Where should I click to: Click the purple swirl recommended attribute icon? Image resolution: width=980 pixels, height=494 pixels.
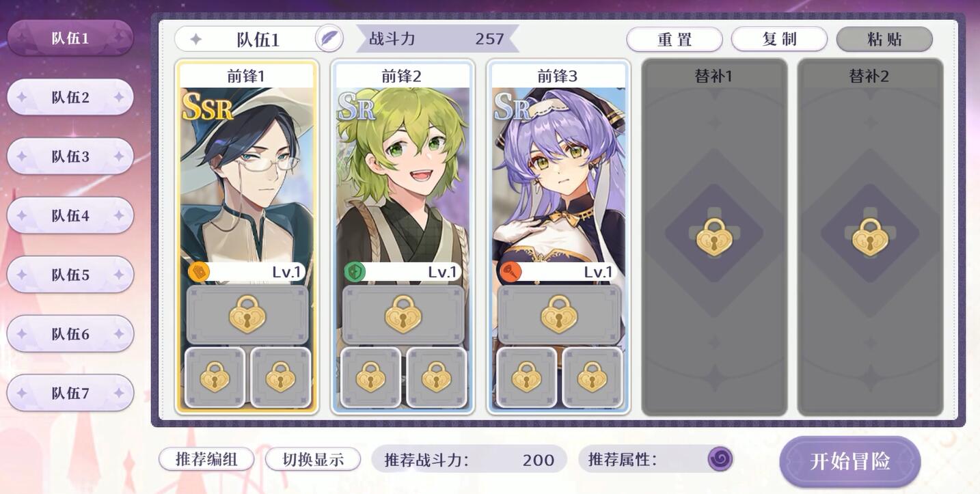click(x=720, y=459)
